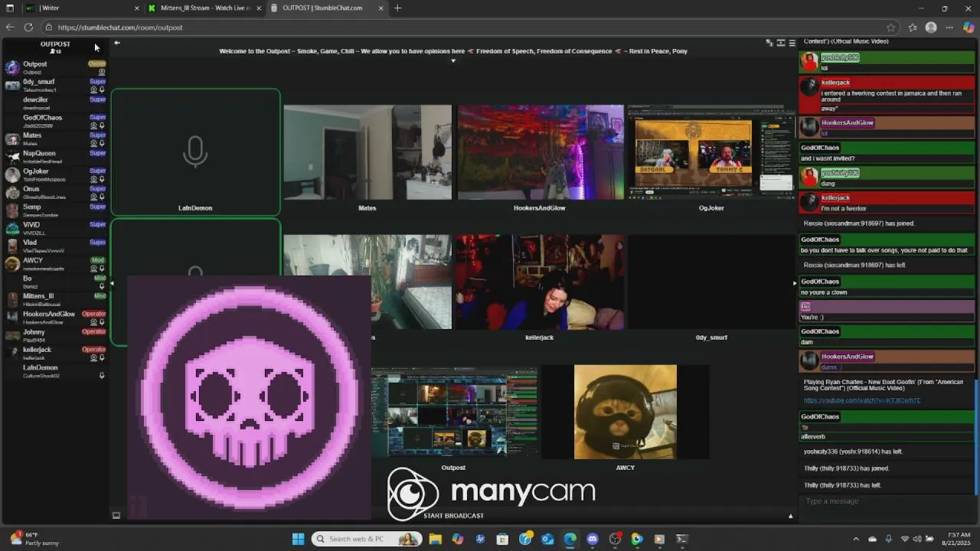Click the taskbar Search web & PC box
Screen dimensions: 980x551
[367, 539]
